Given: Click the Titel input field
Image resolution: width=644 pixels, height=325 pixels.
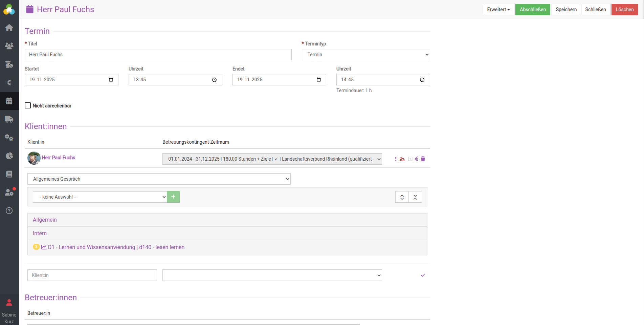Looking at the screenshot, I should pyautogui.click(x=158, y=55).
